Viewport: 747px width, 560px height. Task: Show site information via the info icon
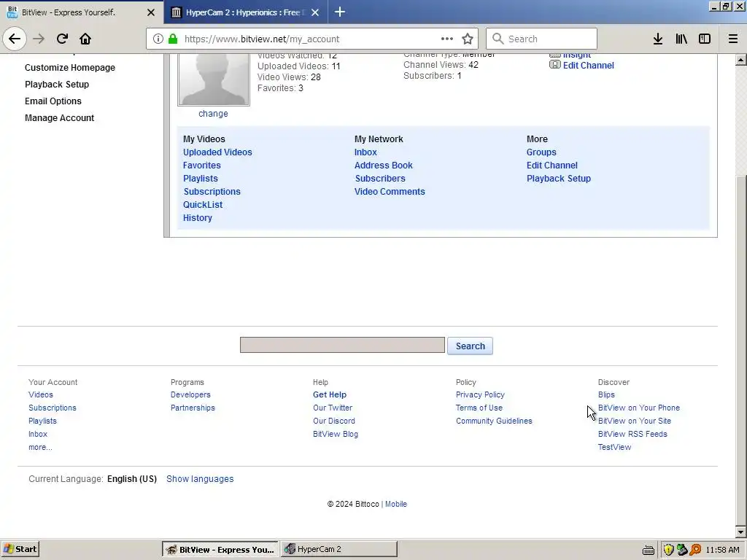click(x=158, y=39)
